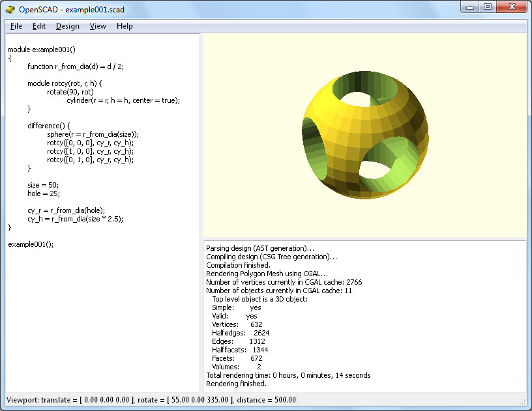Expand the Design menu

point(67,26)
